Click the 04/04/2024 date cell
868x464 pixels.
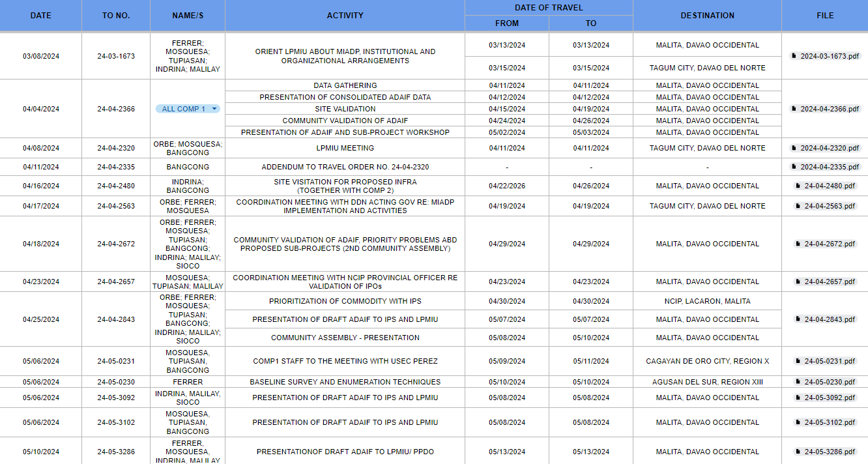(x=41, y=109)
